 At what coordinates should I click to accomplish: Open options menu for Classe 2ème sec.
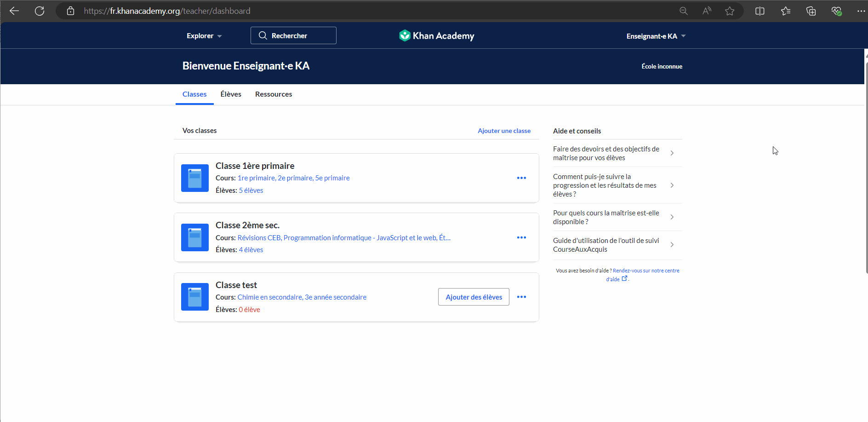(x=521, y=237)
